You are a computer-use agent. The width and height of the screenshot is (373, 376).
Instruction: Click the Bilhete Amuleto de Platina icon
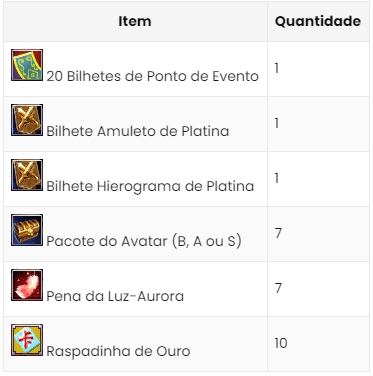pos(27,120)
